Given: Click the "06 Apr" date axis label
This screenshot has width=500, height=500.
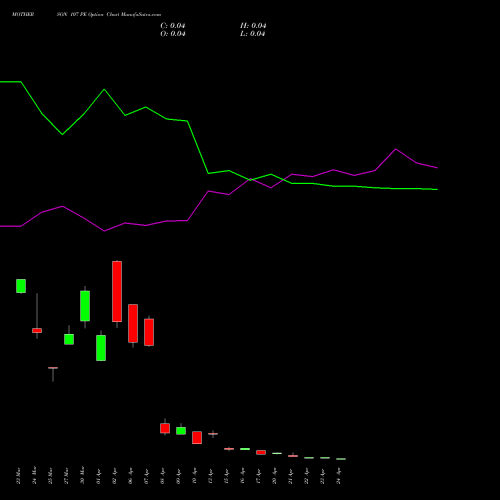Looking at the screenshot, I should 130,476.
